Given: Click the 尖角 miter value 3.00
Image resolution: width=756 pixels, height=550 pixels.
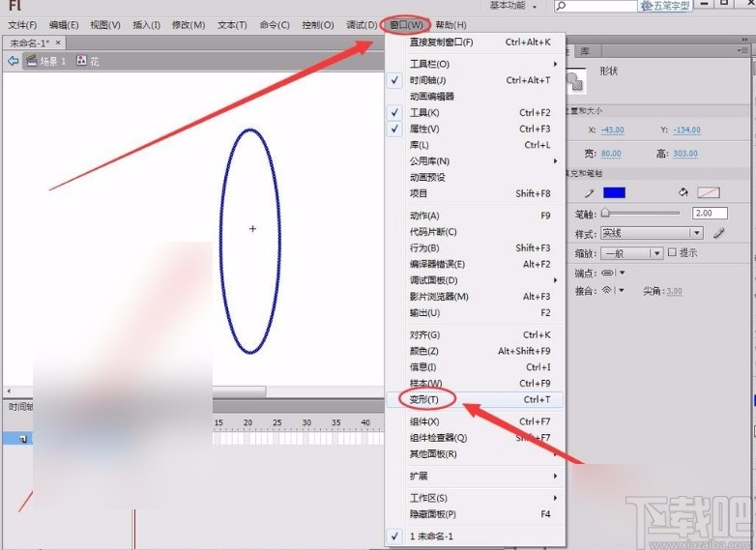Looking at the screenshot, I should pos(674,291).
